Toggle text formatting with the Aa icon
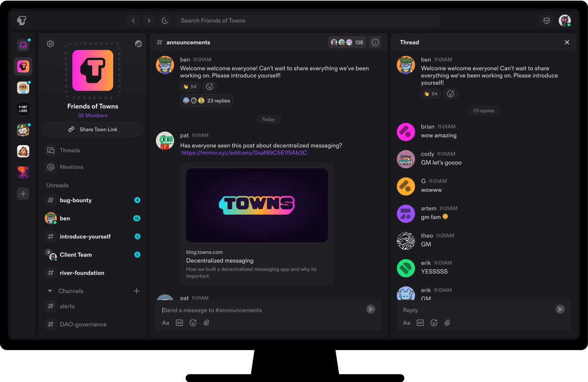 (x=165, y=323)
